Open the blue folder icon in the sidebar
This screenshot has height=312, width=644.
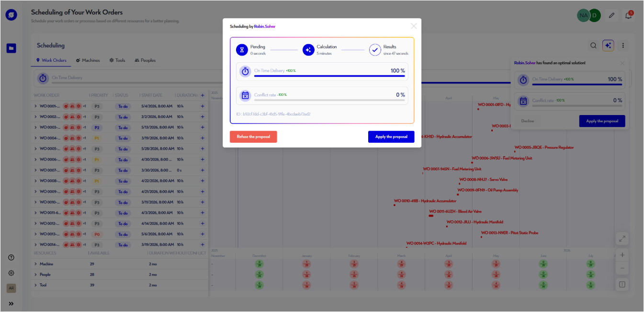pos(11,48)
